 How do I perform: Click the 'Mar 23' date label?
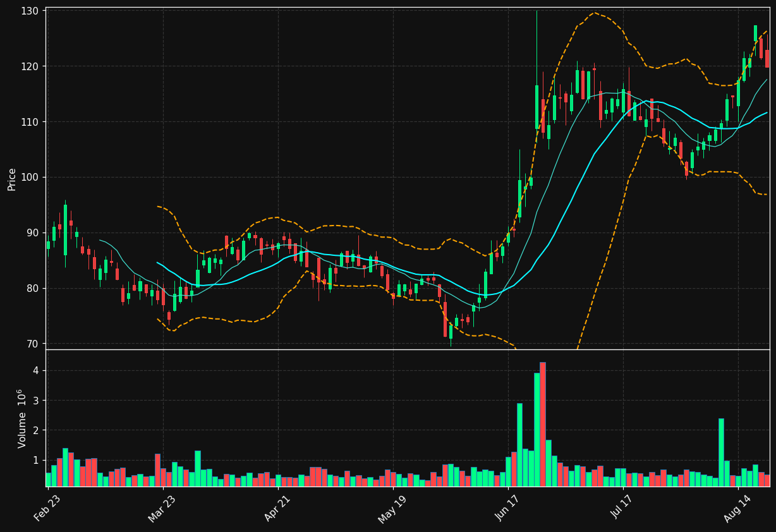(162, 507)
